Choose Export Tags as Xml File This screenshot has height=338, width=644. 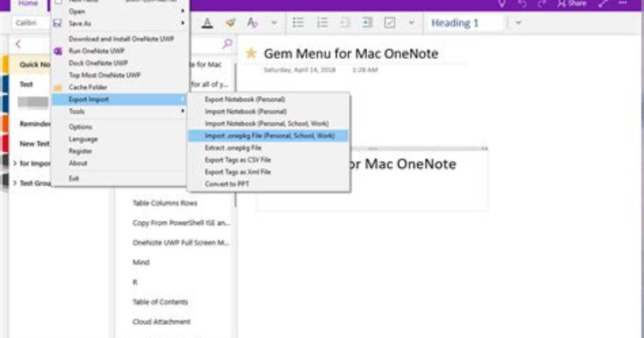[x=269, y=172]
